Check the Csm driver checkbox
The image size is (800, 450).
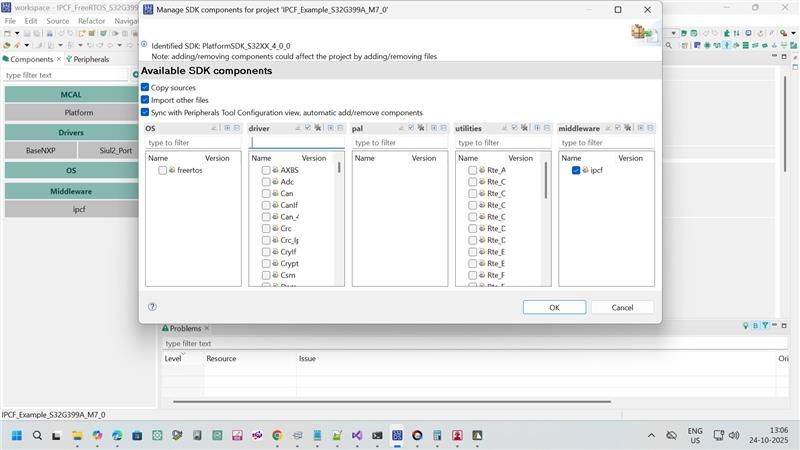(x=266, y=275)
